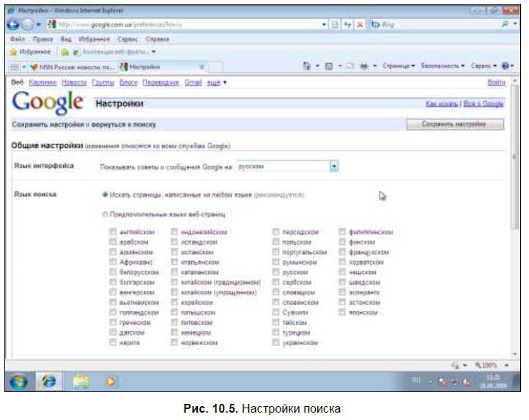Expand the interface language dropdown
The image size is (529, 420).
(x=333, y=166)
